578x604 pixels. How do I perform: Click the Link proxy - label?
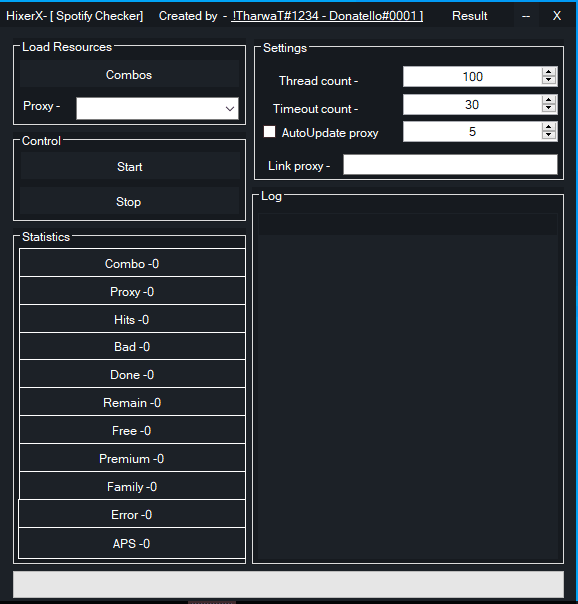pos(299,166)
